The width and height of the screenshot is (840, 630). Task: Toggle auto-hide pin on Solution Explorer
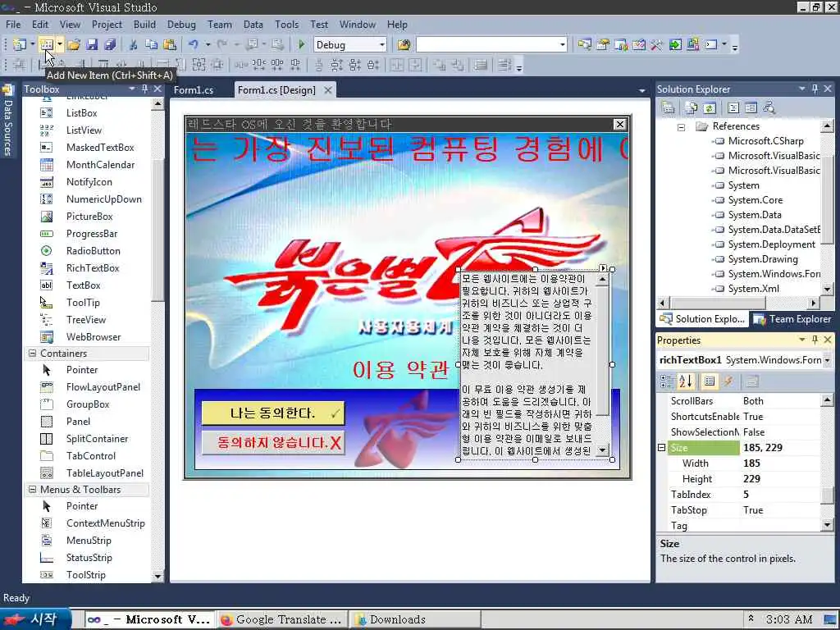point(815,89)
